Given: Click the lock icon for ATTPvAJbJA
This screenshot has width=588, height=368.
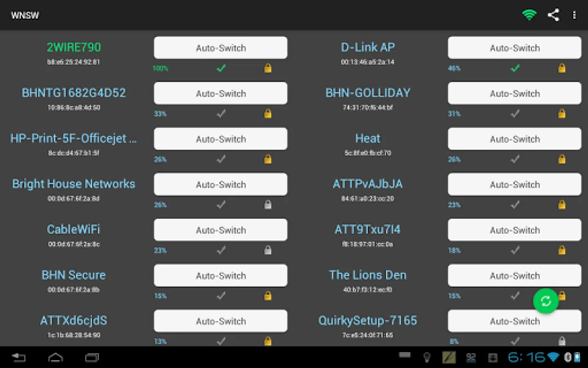Looking at the screenshot, I should coord(562,204).
